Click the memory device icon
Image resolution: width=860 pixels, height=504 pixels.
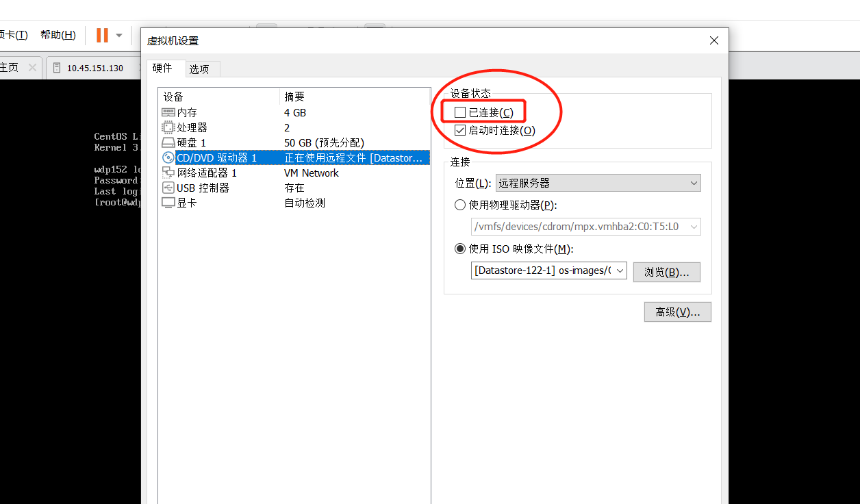pos(168,112)
